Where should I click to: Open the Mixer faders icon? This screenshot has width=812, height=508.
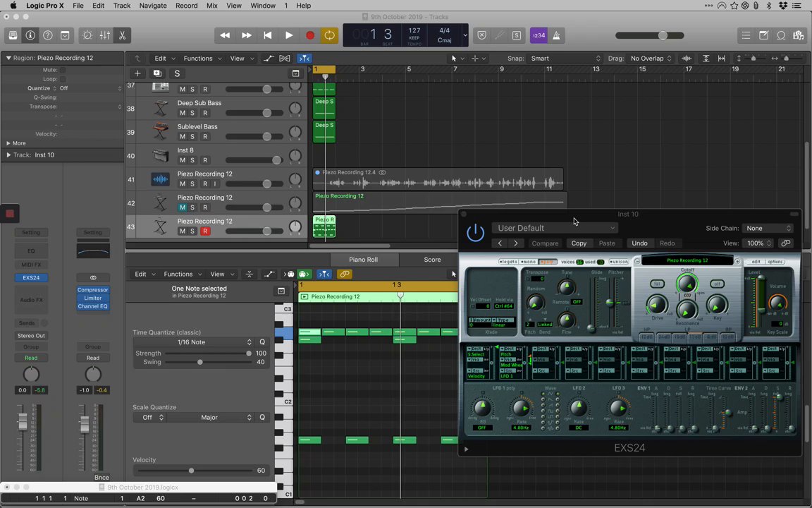click(x=104, y=35)
